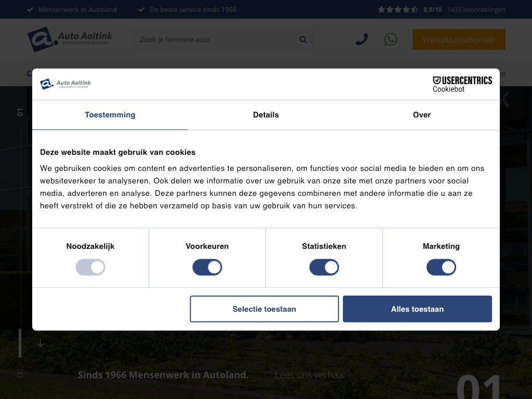Click the Werkplaatsafspraak button
532x399 pixels.
(459, 39)
